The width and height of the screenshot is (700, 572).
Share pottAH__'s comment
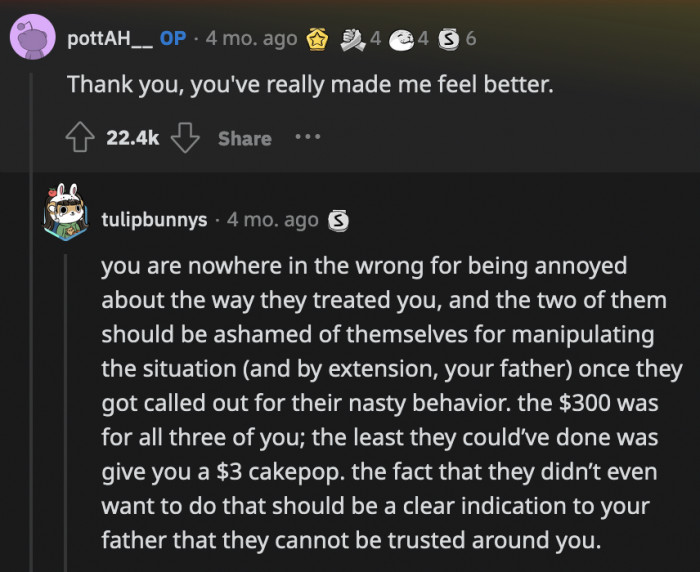click(245, 138)
